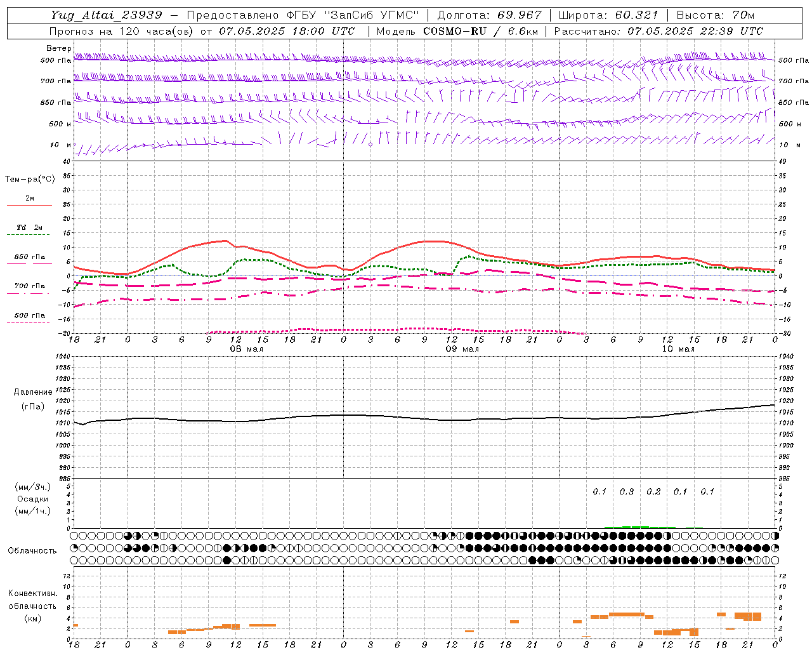Click the precipitation value "0.3"
812x650 pixels.
(627, 492)
